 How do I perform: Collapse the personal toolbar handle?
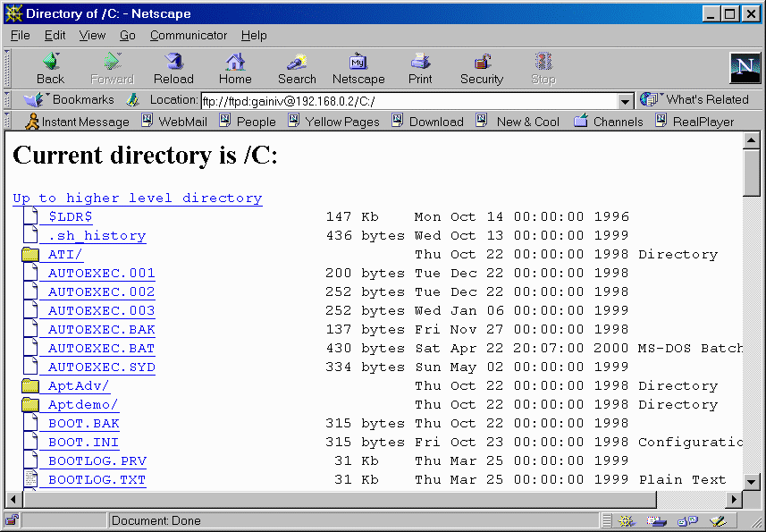coord(7,122)
